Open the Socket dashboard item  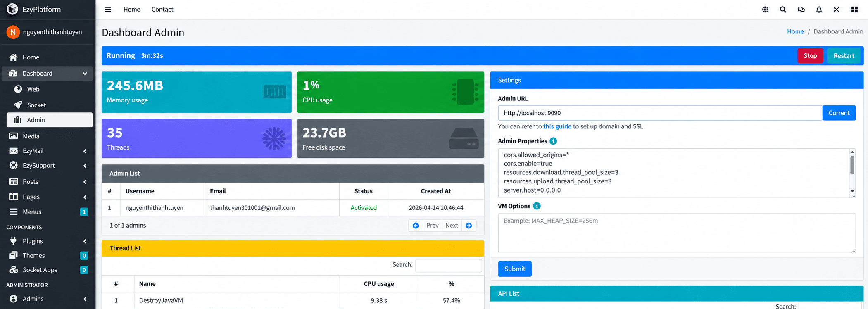click(x=50, y=105)
